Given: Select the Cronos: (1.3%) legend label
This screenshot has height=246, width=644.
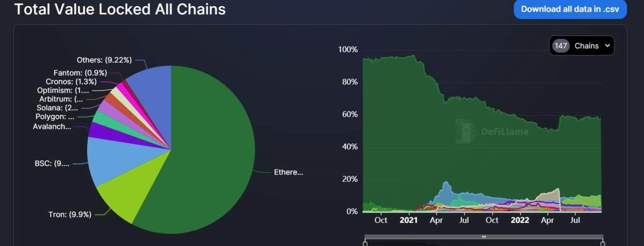Looking at the screenshot, I should 71,82.
